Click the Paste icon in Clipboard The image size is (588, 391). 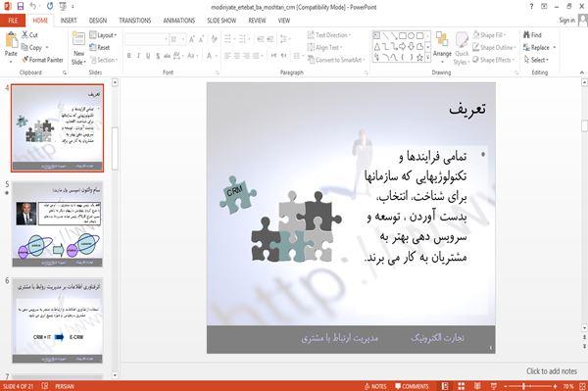pos(11,40)
